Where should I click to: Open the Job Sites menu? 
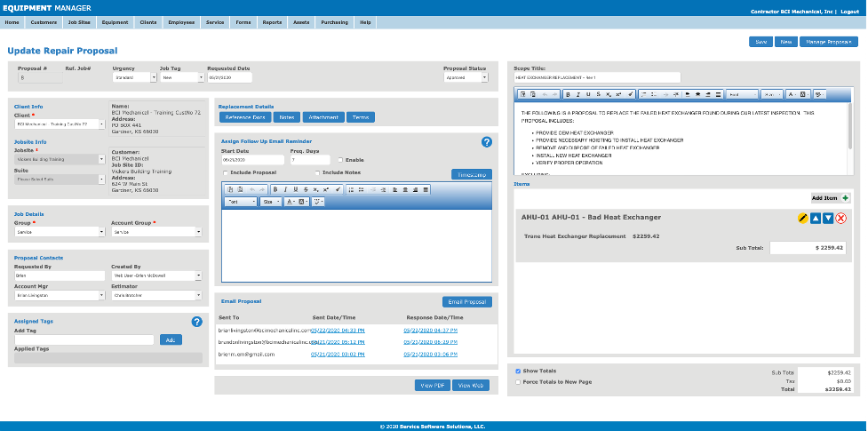80,21
